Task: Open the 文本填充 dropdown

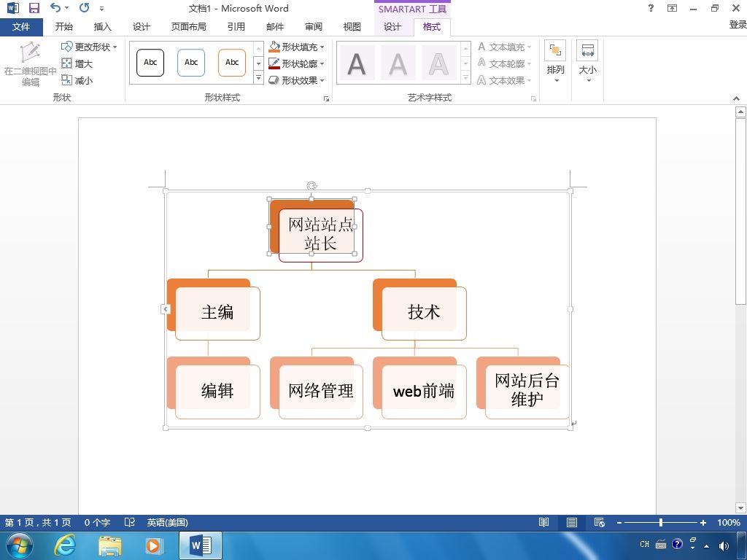Action: (x=505, y=47)
